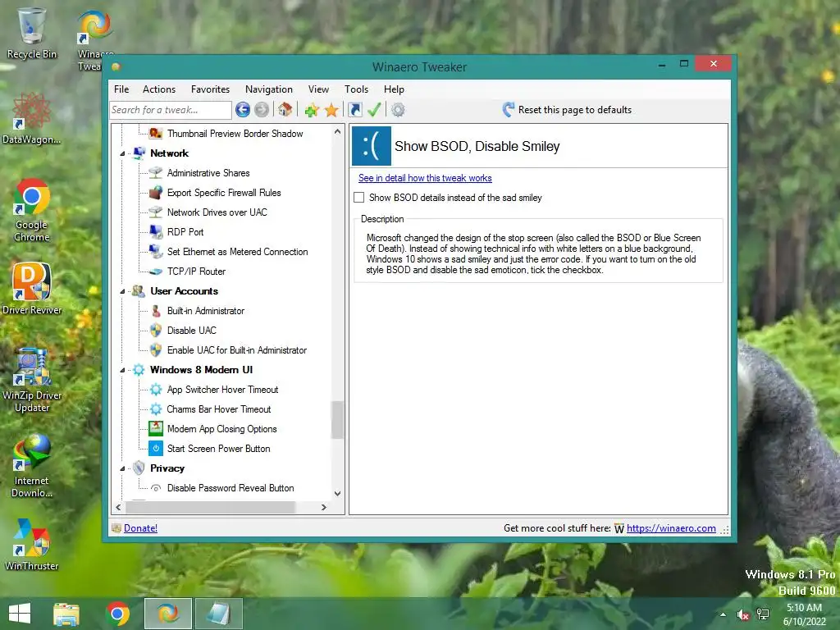Viewport: 840px width, 630px height.
Task: Click the blue Back navigation arrow
Action: point(243,110)
